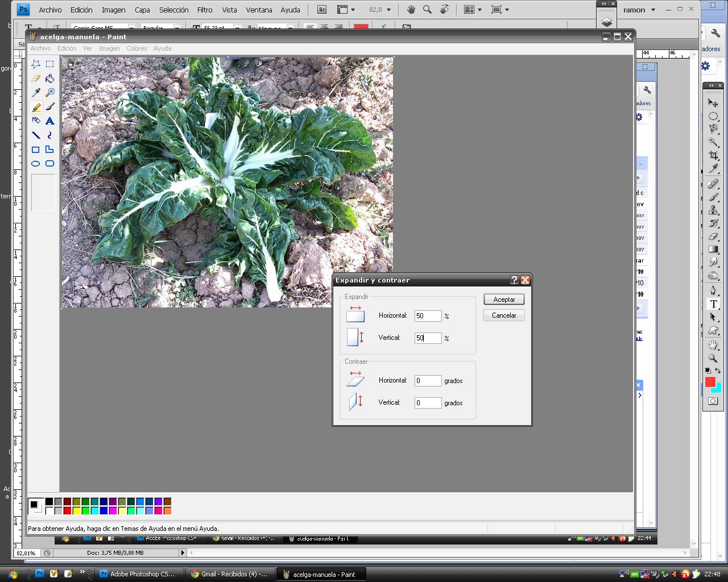728x582 pixels.
Task: Choose the Fill bucket tool in Paint
Action: pos(50,78)
